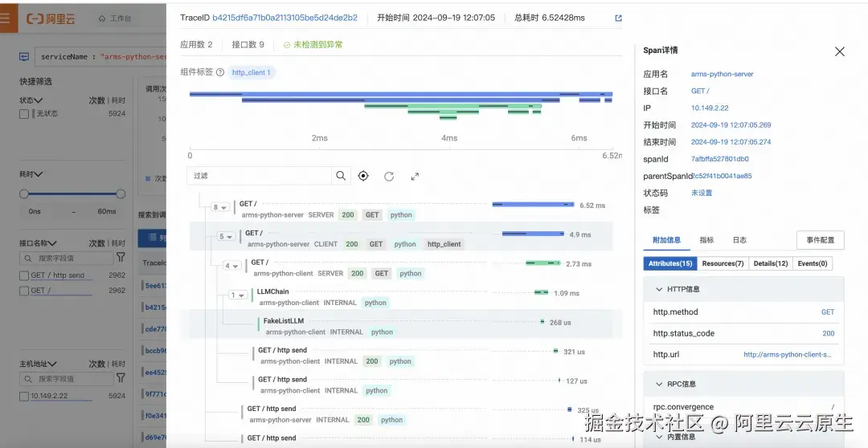Click the refresh icon in trace toolbar

tap(389, 177)
